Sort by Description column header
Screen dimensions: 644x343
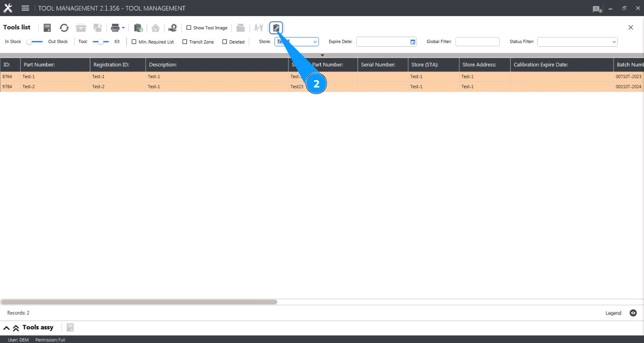coord(217,65)
